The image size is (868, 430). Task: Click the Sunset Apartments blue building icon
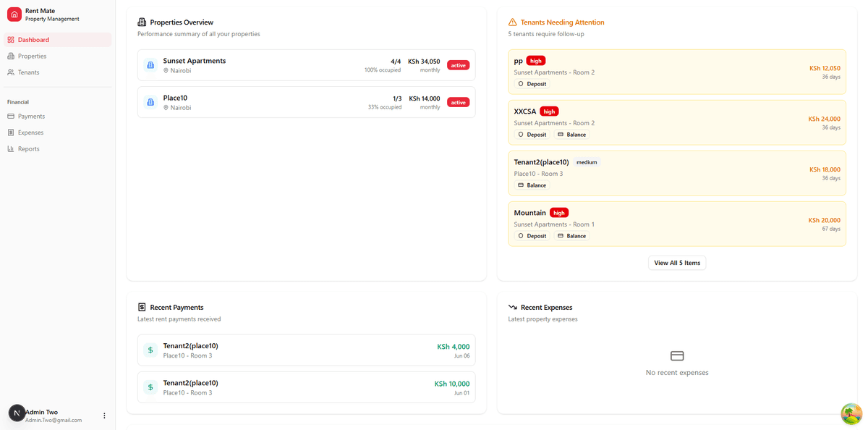pyautogui.click(x=150, y=65)
